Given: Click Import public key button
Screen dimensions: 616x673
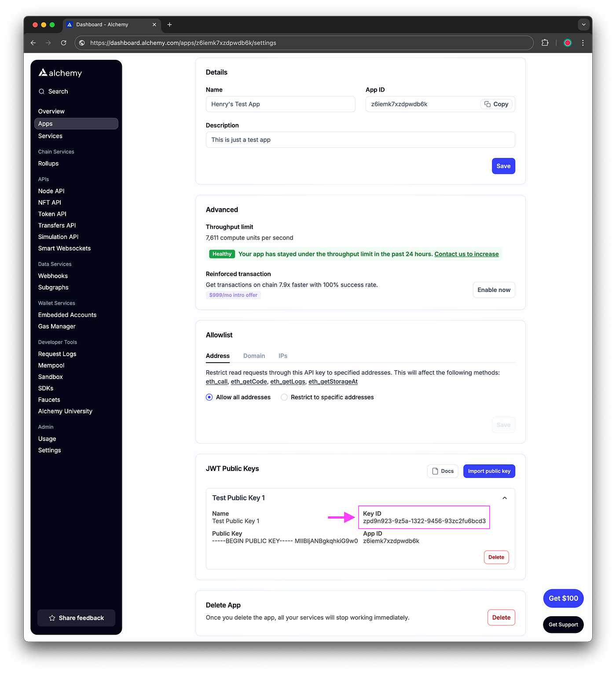Looking at the screenshot, I should pyautogui.click(x=489, y=471).
